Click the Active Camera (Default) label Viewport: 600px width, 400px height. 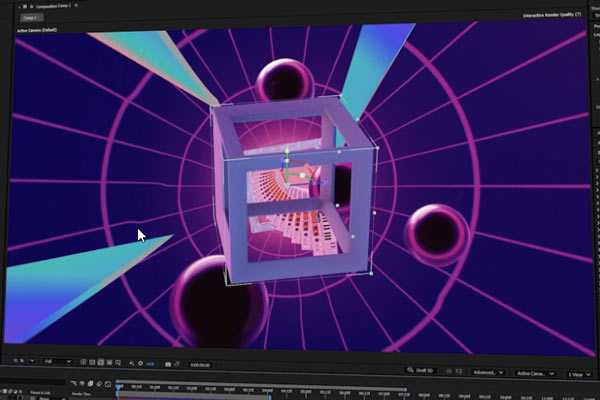click(x=37, y=30)
